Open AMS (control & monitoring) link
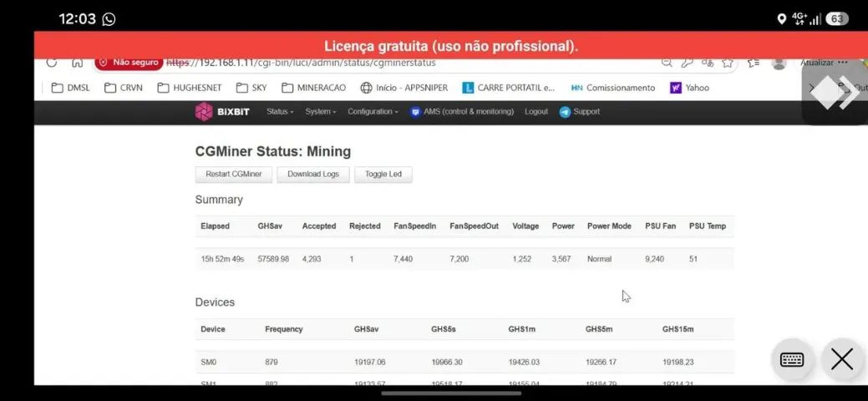This screenshot has width=868, height=401. coord(462,111)
